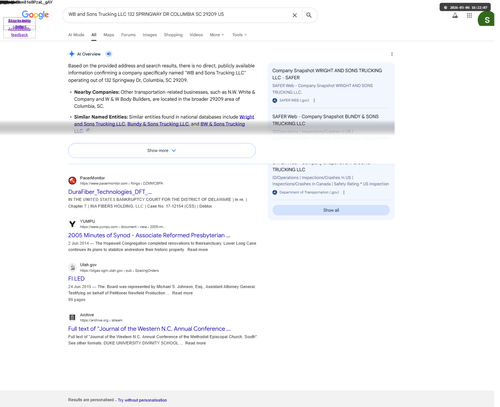Open BW & Sons Trucking link

(x=223, y=124)
